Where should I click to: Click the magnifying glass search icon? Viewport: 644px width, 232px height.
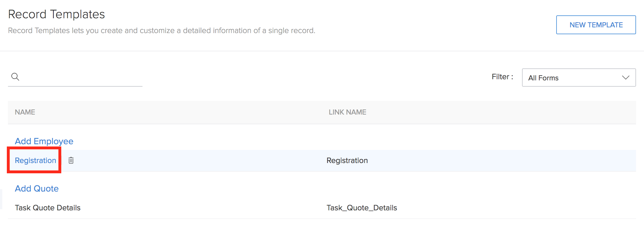pos(15,77)
